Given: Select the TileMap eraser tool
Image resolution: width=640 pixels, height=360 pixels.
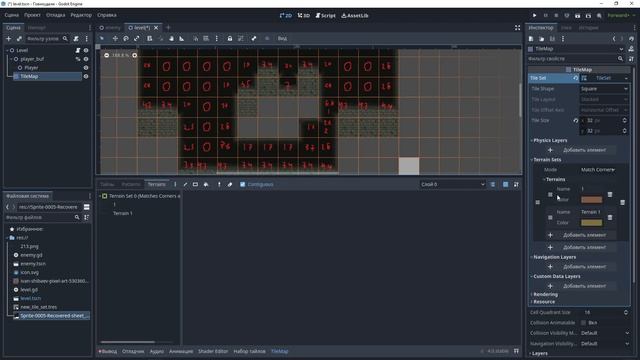Looking at the screenshot, I should (x=230, y=184).
